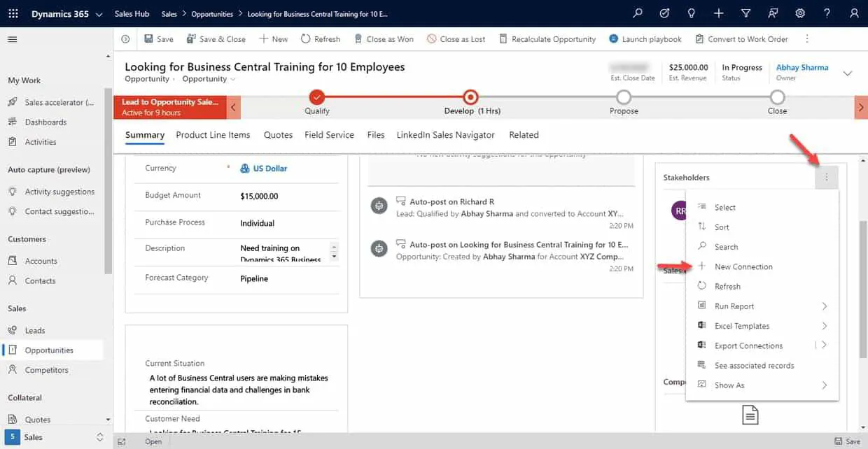Open the filter icon in the top bar

tap(744, 13)
